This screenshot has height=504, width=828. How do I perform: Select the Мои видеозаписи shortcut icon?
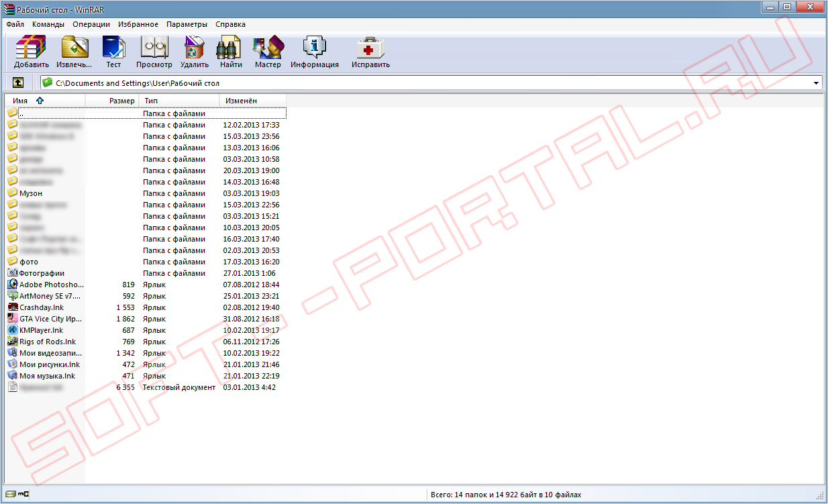pyautogui.click(x=12, y=353)
